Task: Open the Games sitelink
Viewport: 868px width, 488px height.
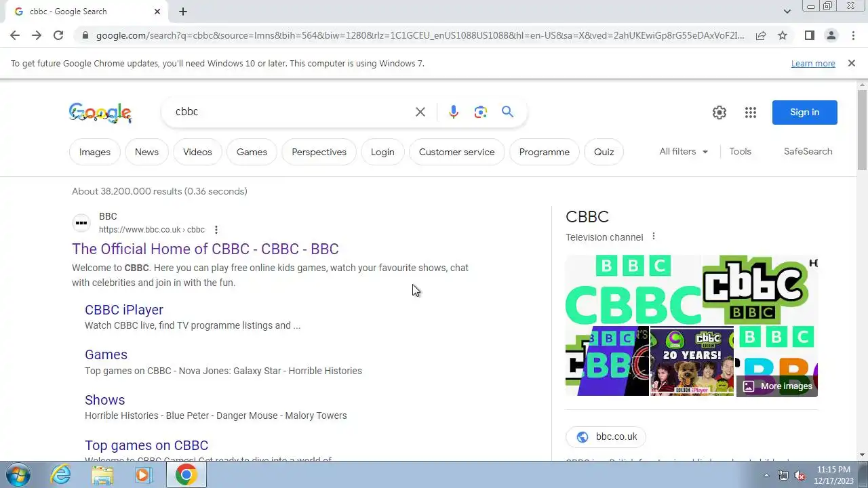Action: (106, 354)
